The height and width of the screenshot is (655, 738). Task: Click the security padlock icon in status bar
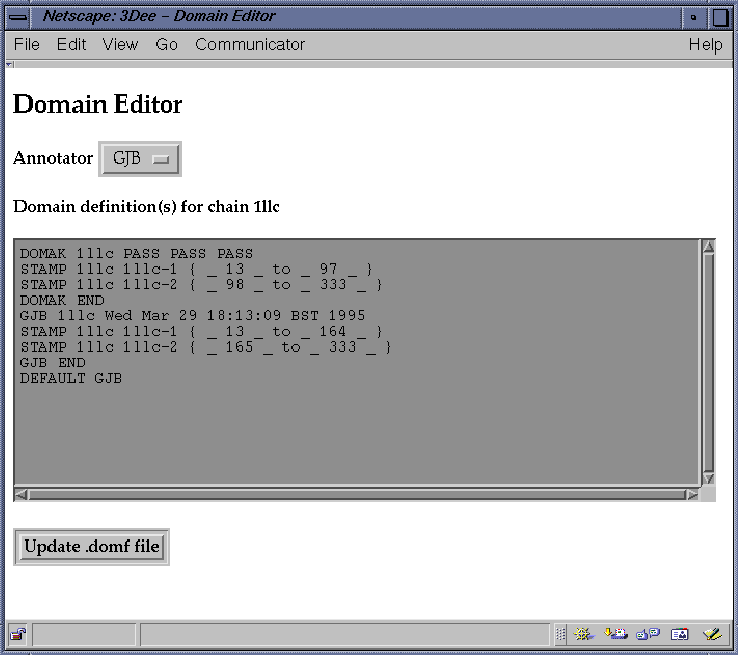tap(18, 634)
